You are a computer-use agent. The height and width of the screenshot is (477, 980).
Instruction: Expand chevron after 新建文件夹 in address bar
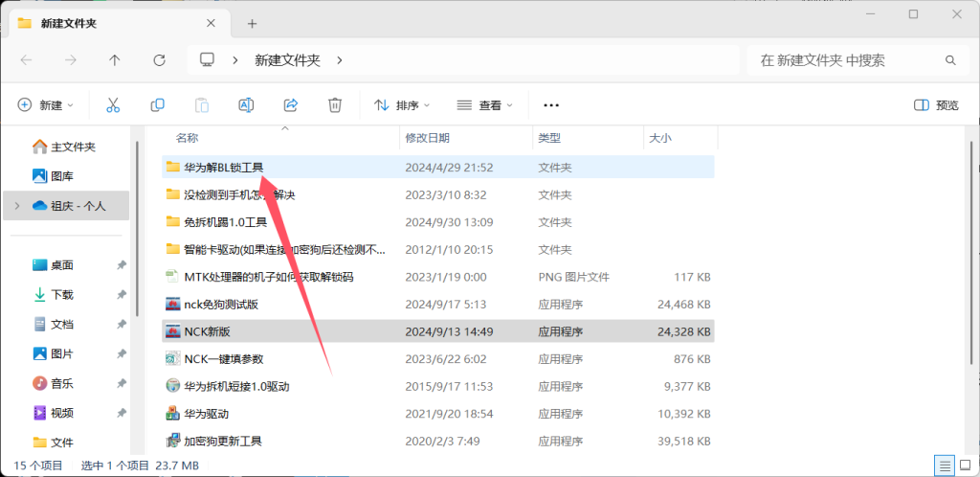tap(340, 60)
